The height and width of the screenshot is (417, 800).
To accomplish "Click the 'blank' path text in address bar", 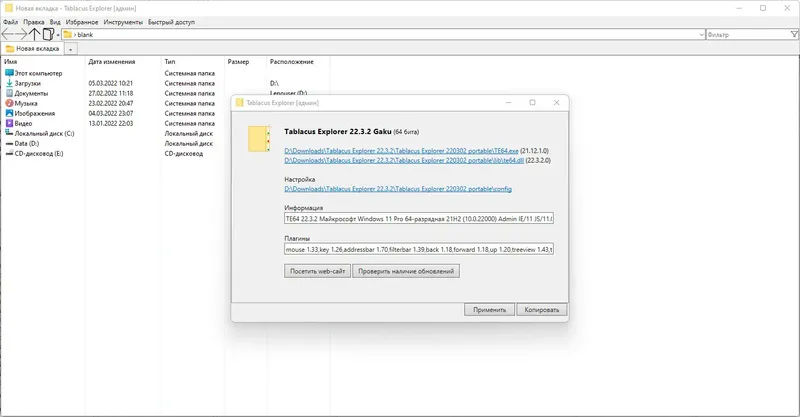I will pos(85,35).
